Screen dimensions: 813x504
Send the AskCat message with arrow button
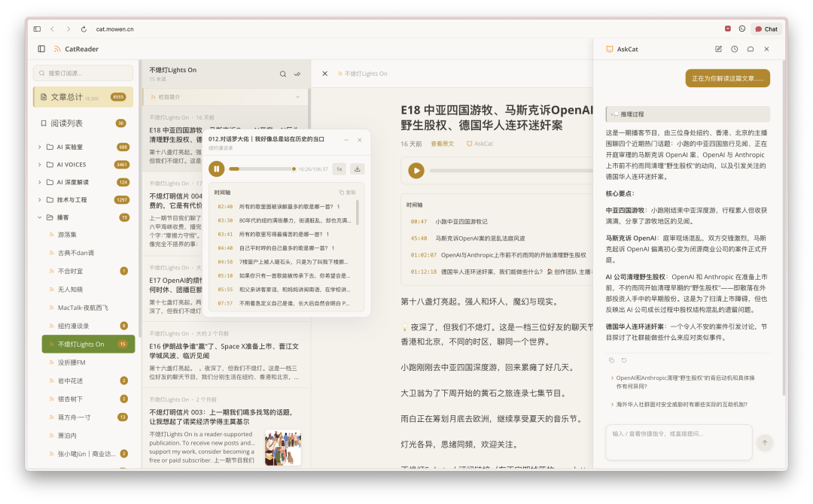click(764, 442)
